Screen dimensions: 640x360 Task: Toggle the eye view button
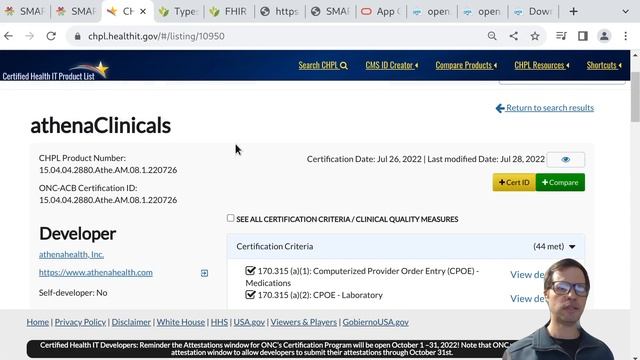click(x=566, y=160)
